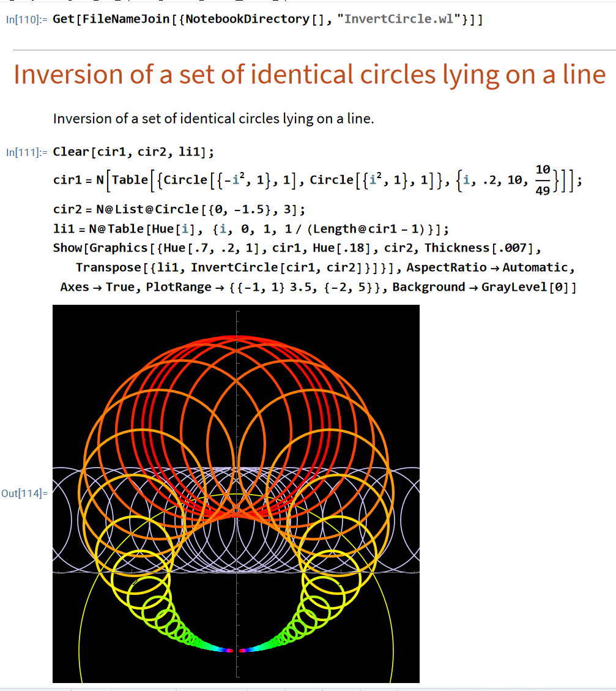Click the AspectRatio option in code
This screenshot has height=691, width=616.
pos(447,267)
